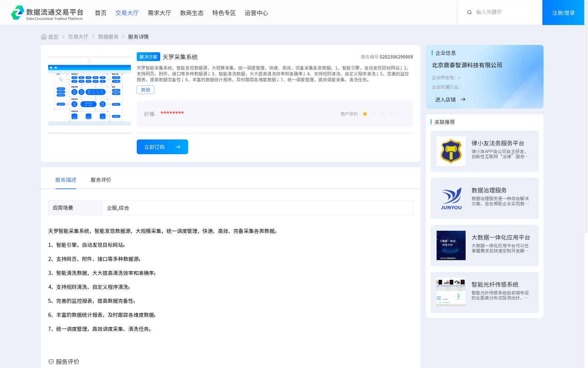Click 首页 breadcrumb link
Image resolution: width=588 pixels, height=368 pixels.
tap(53, 37)
